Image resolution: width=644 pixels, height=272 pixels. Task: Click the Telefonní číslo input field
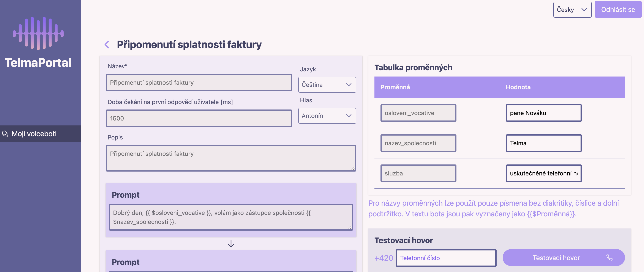446,258
